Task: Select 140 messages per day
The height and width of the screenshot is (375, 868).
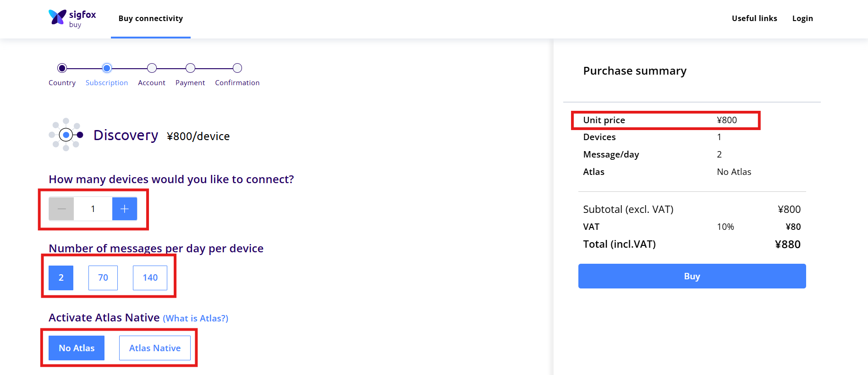Action: pyautogui.click(x=150, y=278)
